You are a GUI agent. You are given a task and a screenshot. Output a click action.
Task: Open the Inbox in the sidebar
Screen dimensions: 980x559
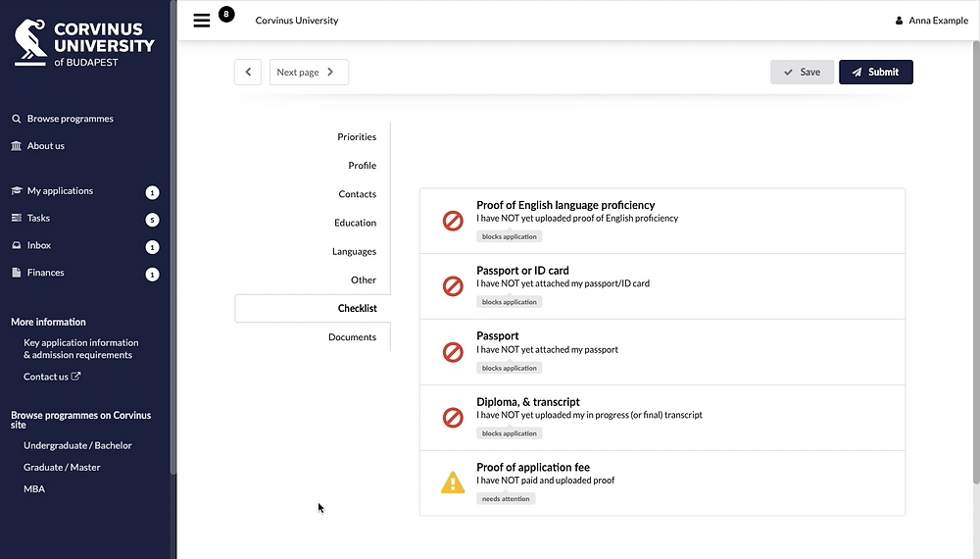tap(39, 245)
